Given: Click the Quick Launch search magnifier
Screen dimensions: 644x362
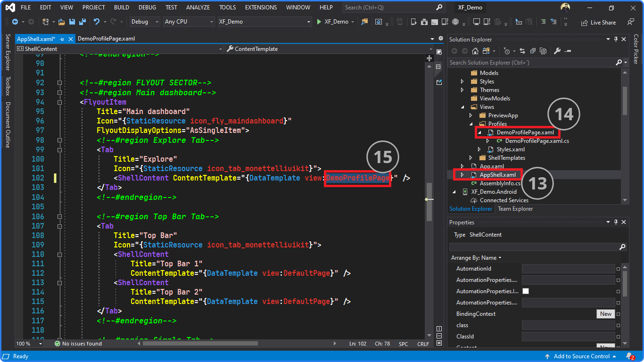Looking at the screenshot, I should click(439, 8).
